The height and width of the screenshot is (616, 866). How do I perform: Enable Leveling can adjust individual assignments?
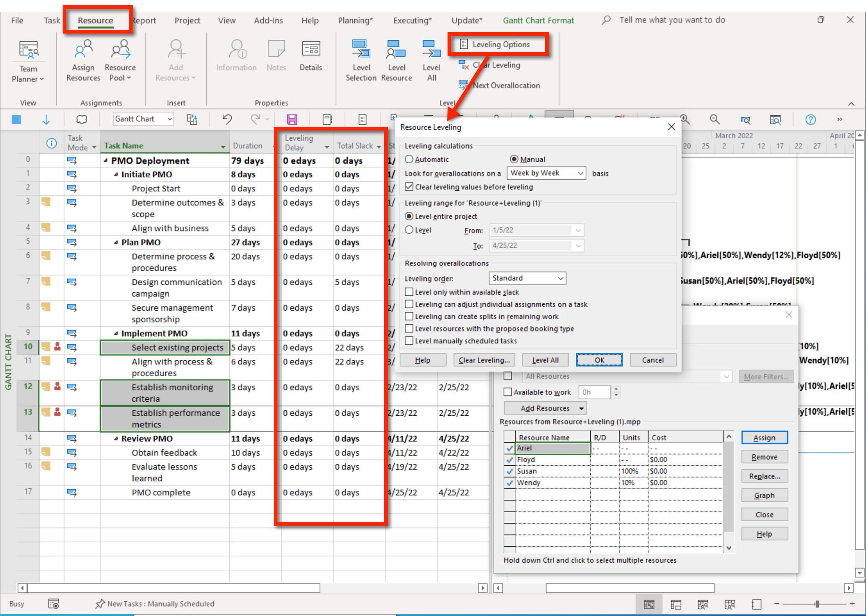point(409,304)
